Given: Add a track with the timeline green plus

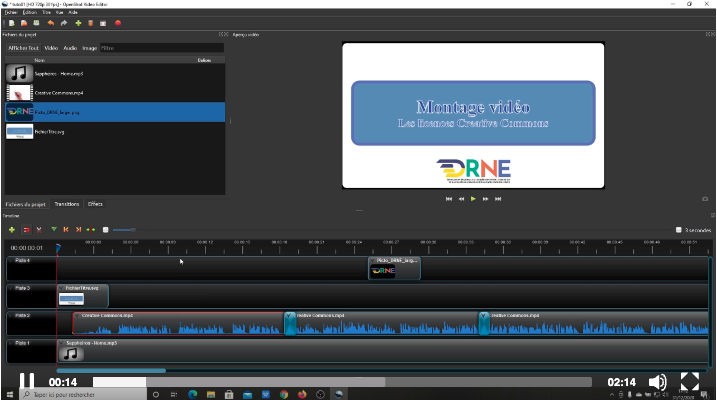Looking at the screenshot, I should coord(12,229).
